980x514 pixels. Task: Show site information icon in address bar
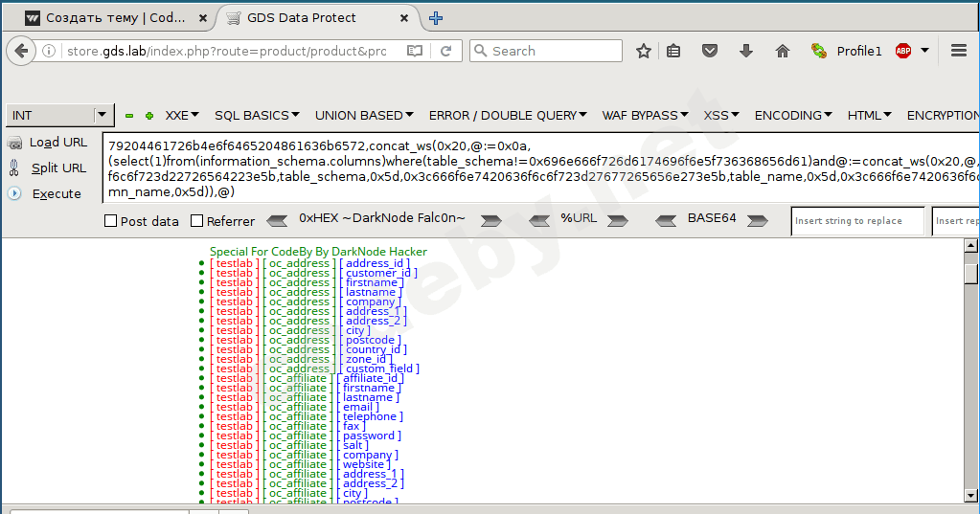point(49,52)
